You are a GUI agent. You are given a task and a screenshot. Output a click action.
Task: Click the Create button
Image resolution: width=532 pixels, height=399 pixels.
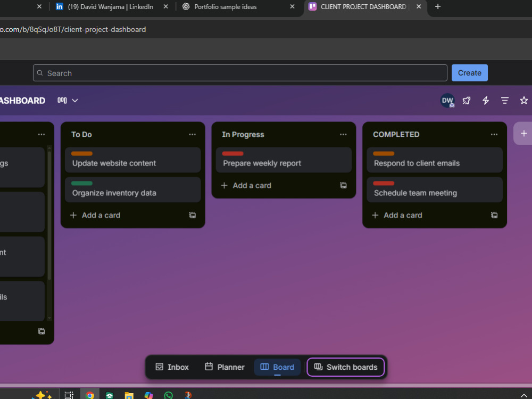(470, 73)
